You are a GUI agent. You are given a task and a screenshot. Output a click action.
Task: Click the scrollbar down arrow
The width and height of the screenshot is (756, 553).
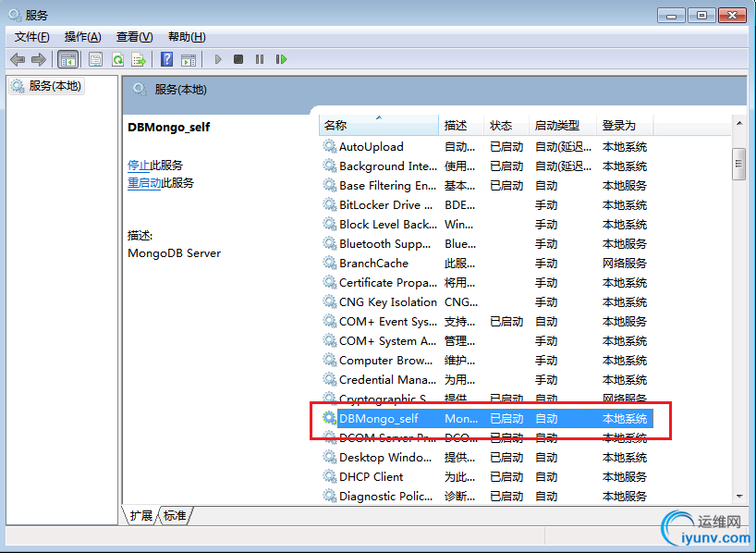click(x=739, y=496)
